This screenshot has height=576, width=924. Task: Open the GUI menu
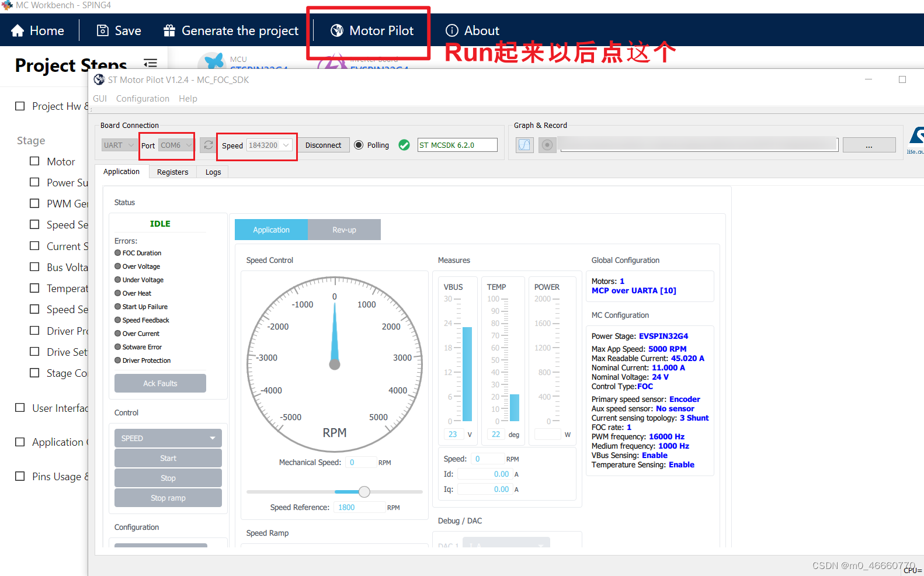[100, 98]
